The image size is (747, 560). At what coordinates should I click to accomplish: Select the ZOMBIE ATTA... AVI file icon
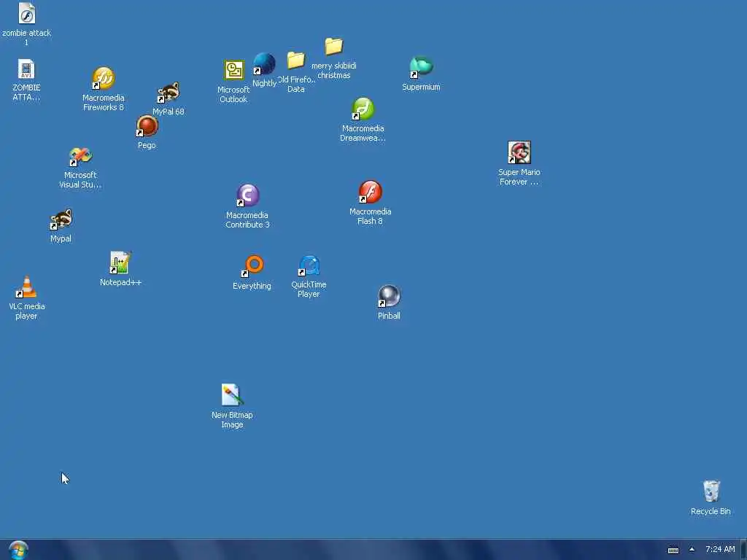[26, 69]
